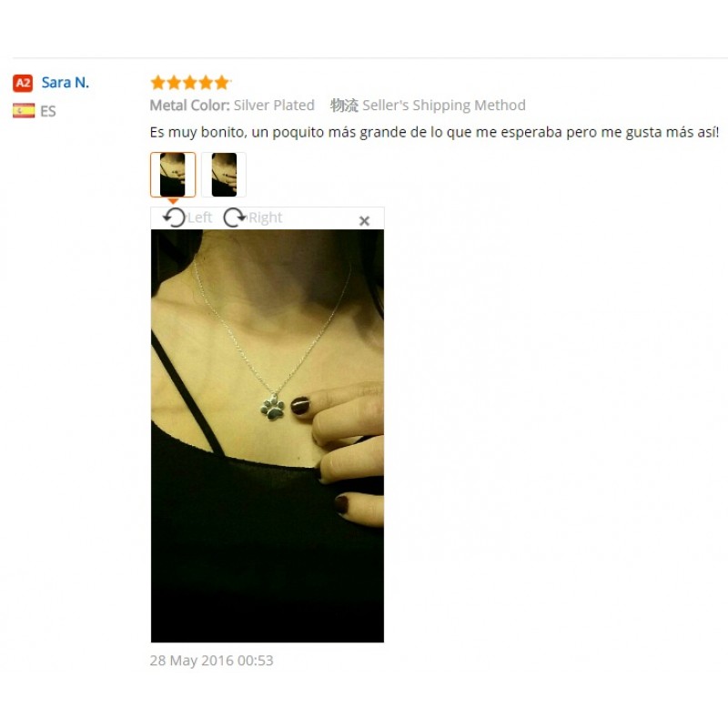Select the first review photo thumbnail
Image resolution: width=728 pixels, height=728 pixels.
(x=173, y=175)
